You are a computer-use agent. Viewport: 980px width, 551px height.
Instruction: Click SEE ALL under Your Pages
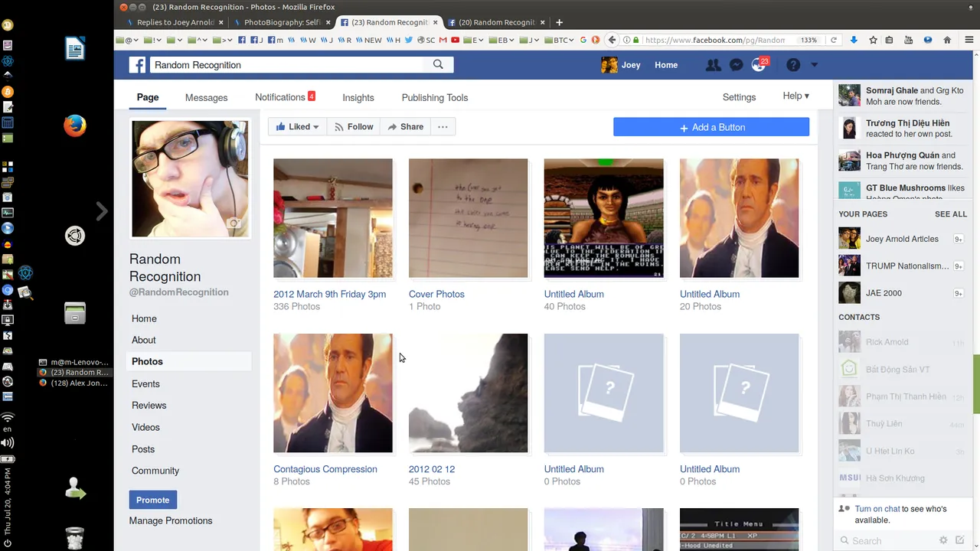(x=951, y=214)
